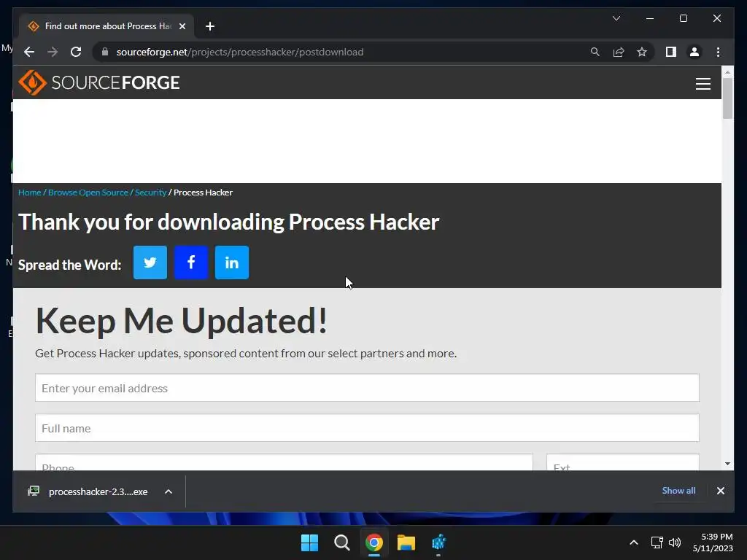
Task: Open Browse Open Source breadcrumb
Action: pyautogui.click(x=88, y=192)
